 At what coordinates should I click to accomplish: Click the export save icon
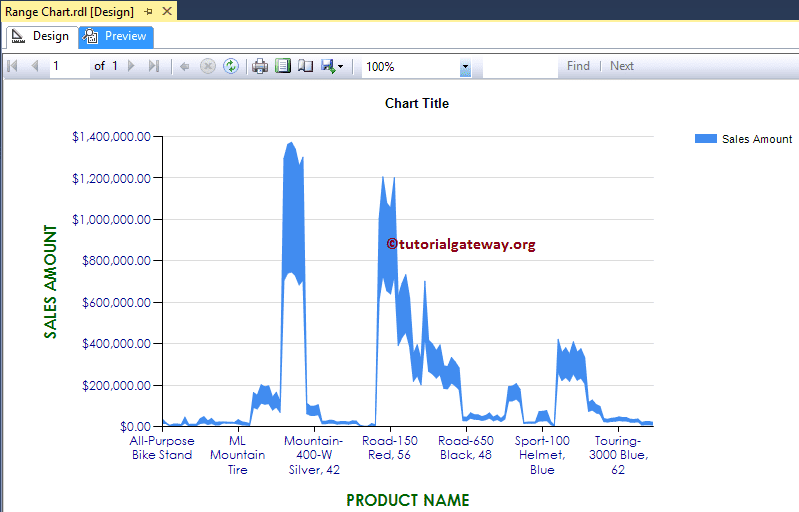pos(328,66)
